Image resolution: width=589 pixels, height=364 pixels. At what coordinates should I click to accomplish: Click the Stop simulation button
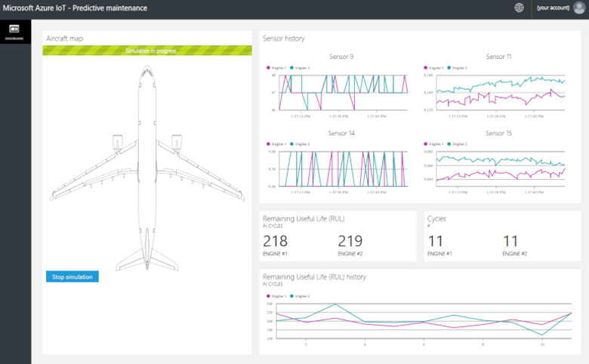[72, 277]
